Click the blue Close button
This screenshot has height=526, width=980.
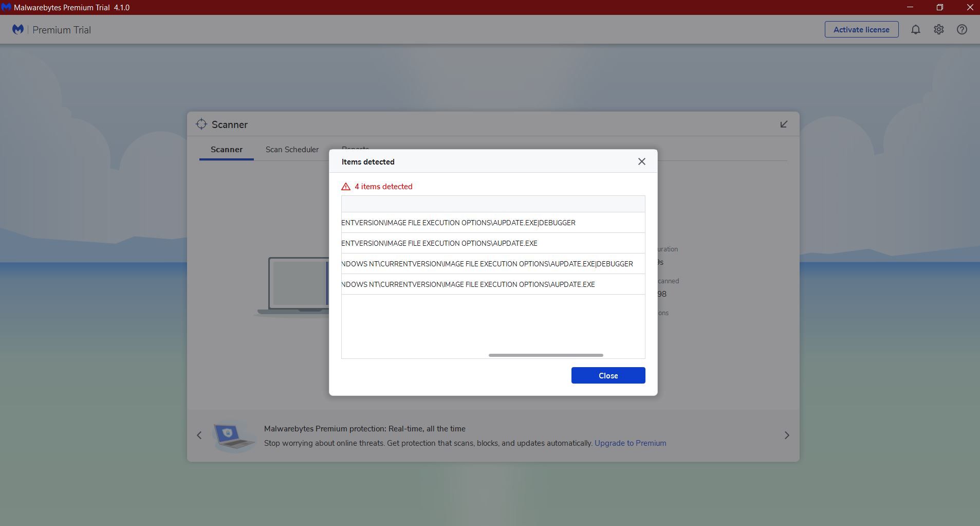pyautogui.click(x=608, y=375)
